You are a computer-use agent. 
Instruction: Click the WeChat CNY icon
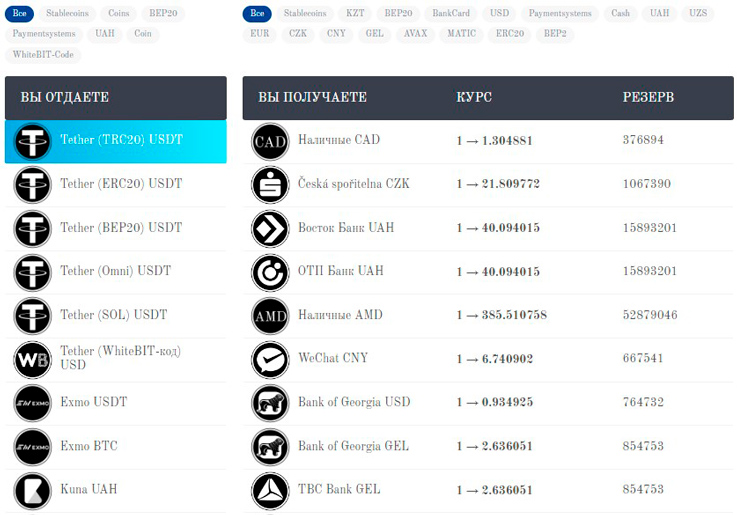(270, 360)
